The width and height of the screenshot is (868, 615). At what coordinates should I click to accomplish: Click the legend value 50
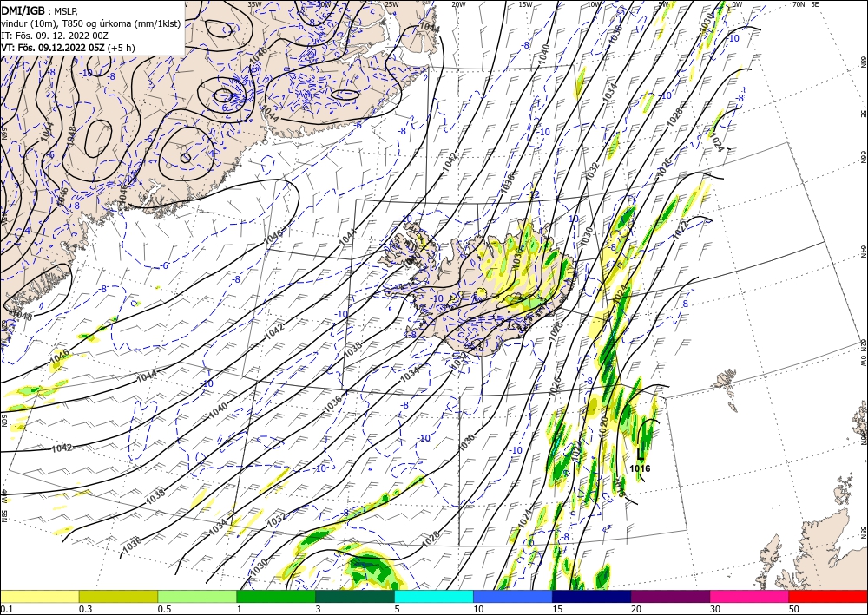[x=794, y=609]
